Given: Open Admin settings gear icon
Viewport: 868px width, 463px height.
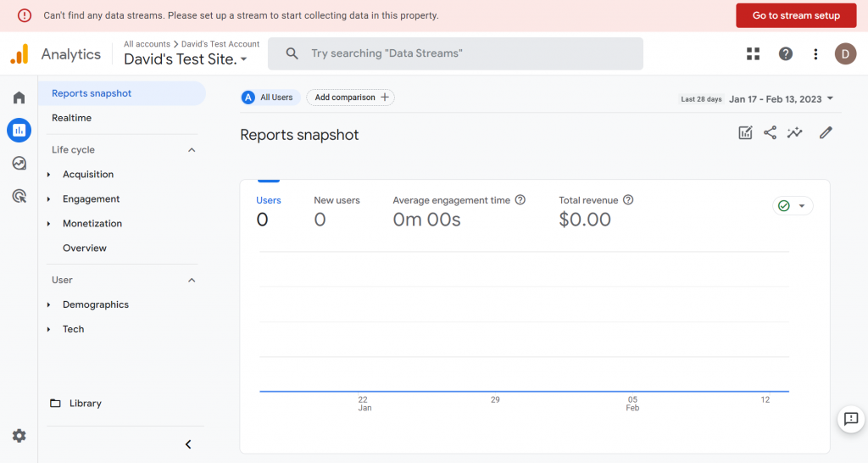Looking at the screenshot, I should tap(19, 436).
